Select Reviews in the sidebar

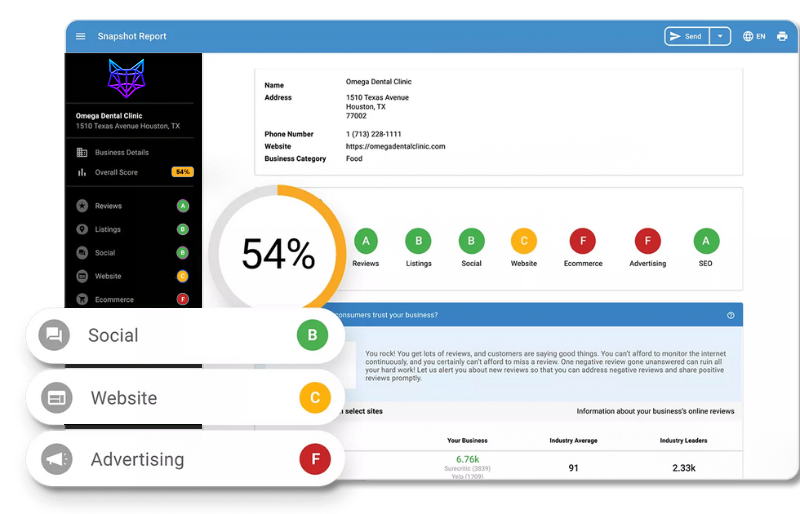coord(108,206)
